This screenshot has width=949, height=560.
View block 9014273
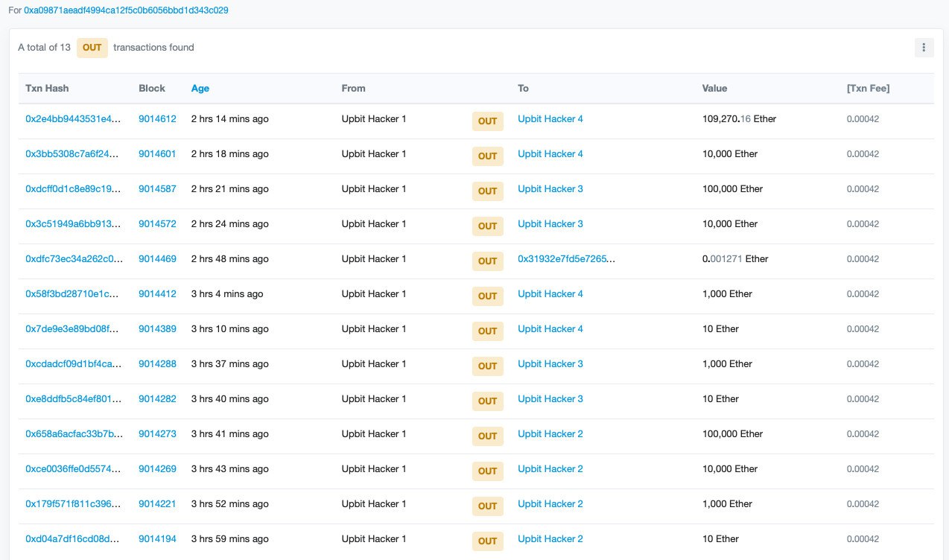click(x=157, y=433)
